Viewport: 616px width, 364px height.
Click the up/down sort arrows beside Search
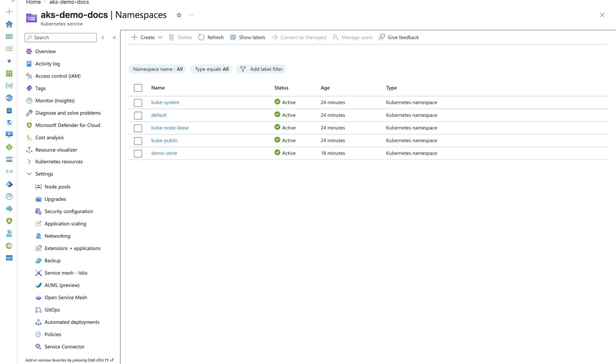click(103, 38)
